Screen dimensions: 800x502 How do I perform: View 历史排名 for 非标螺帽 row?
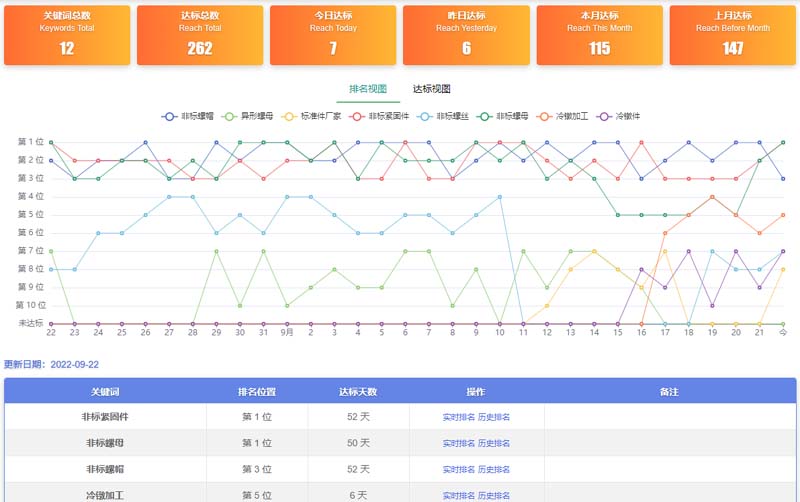[493, 469]
